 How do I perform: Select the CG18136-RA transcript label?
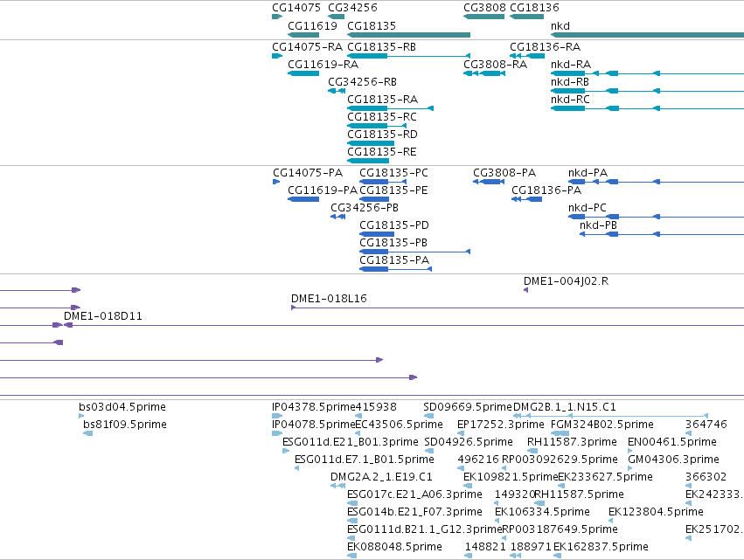[x=546, y=47]
